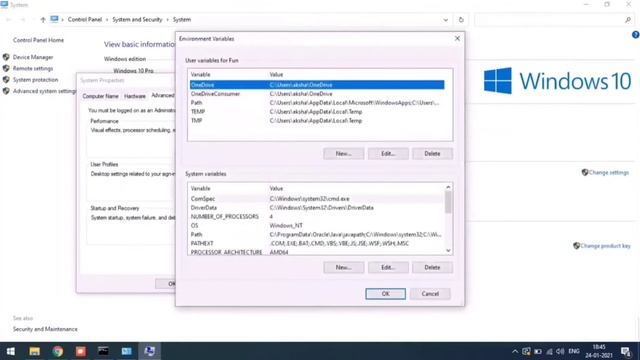The width and height of the screenshot is (640, 360).
Task: Click the Up arrow navigation button
Action: pyautogui.click(x=43, y=20)
